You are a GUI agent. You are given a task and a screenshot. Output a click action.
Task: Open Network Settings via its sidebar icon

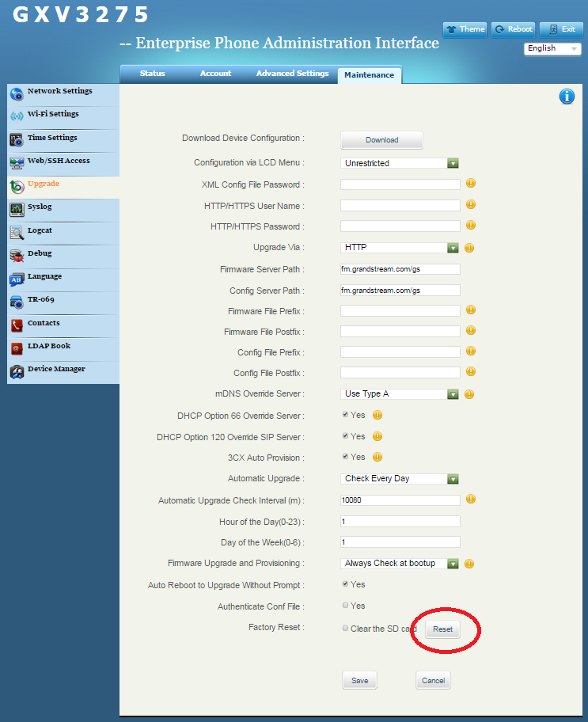click(17, 94)
